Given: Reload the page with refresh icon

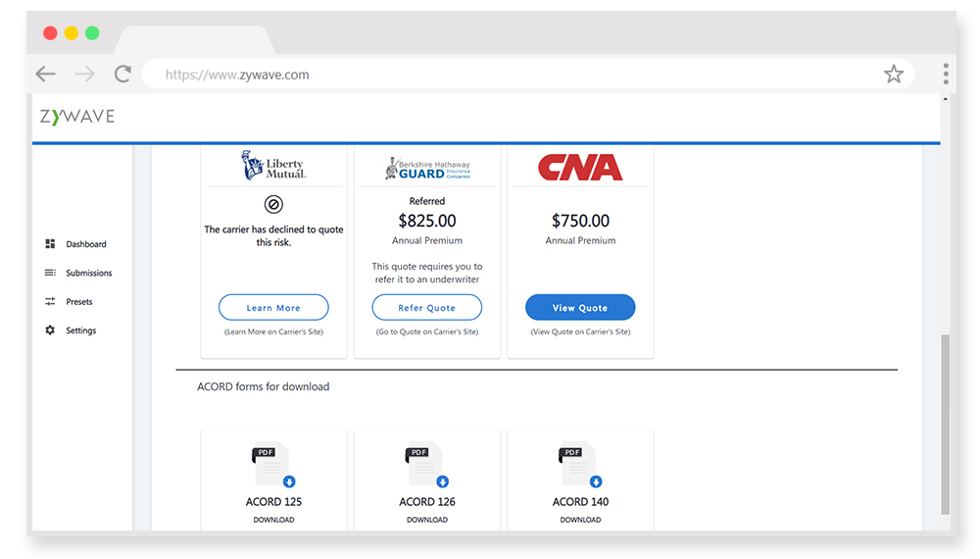Looking at the screenshot, I should 123,75.
